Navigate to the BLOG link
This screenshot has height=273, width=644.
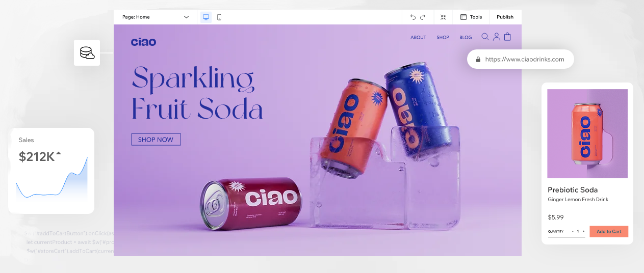pos(466,37)
